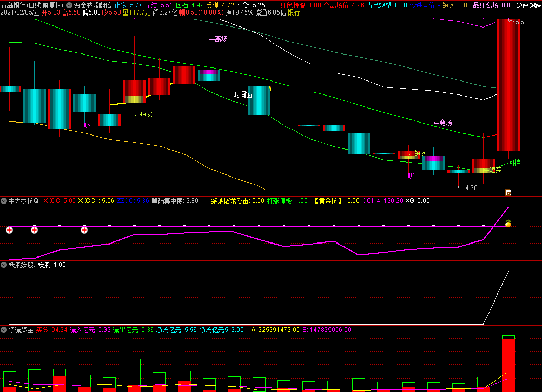Click the first yellow ←短买 signal
Screen dimensions: 542x392
tap(143, 115)
